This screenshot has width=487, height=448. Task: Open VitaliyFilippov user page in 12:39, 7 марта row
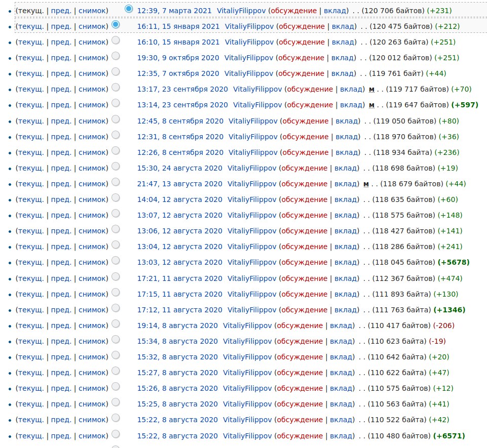241,11
